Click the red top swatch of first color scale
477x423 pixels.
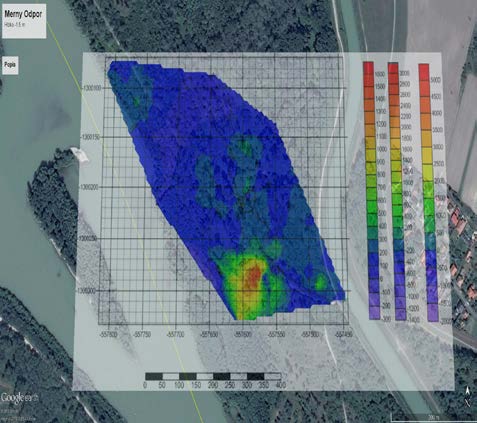(x=368, y=68)
